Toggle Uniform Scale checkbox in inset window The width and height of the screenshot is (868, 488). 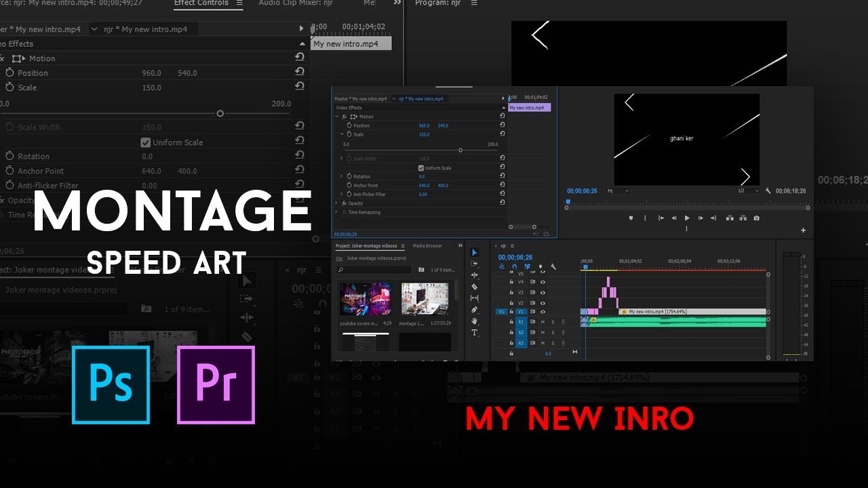click(x=421, y=168)
